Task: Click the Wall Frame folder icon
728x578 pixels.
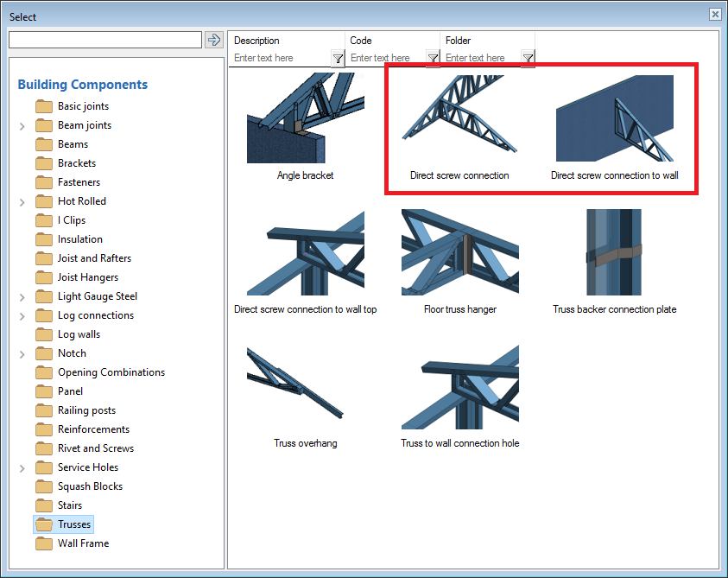Action: (45, 543)
